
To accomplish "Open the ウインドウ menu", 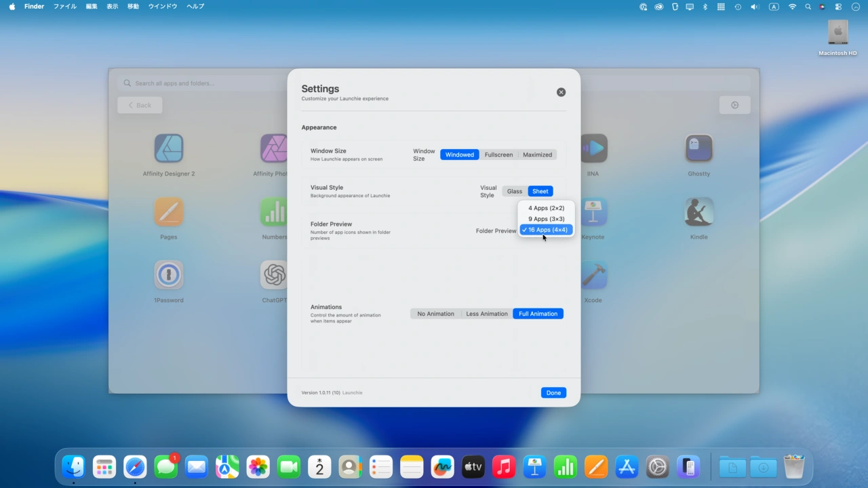I will 163,7.
